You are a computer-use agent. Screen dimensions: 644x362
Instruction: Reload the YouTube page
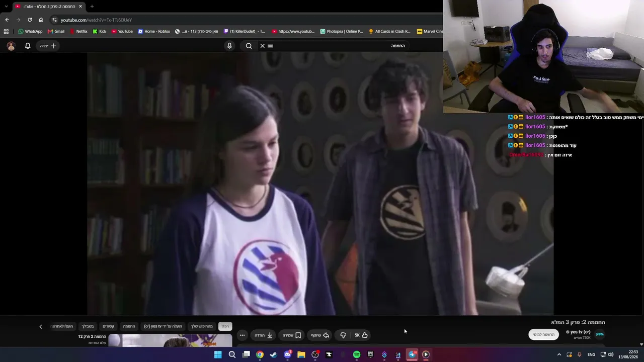coord(30,20)
